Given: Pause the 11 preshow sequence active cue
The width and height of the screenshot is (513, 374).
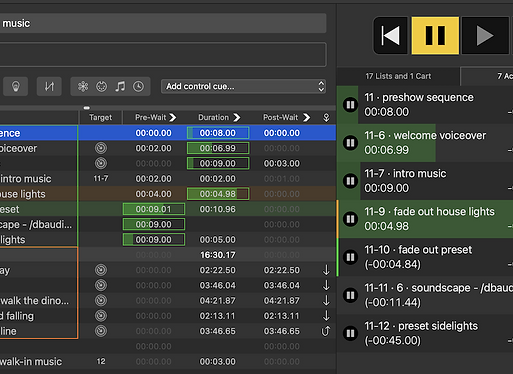Looking at the screenshot, I should pos(350,105).
